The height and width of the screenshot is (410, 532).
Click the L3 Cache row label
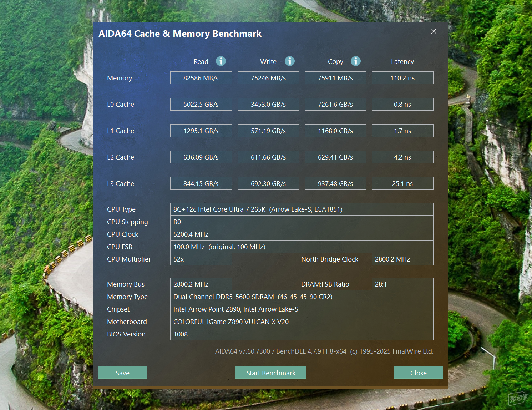(x=121, y=183)
